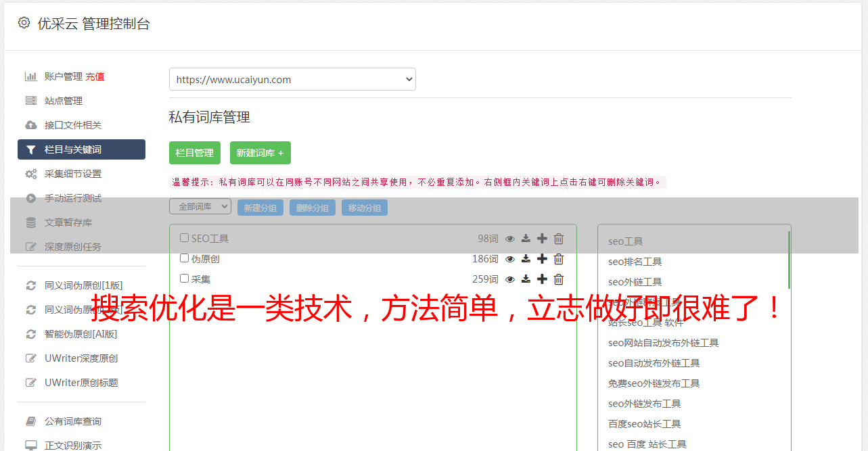Click the 259词 count of 采集

point(486,279)
